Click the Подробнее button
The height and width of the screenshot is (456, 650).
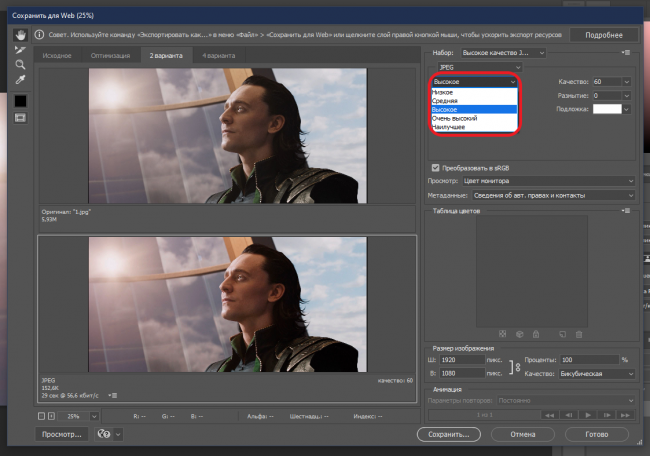click(x=604, y=35)
